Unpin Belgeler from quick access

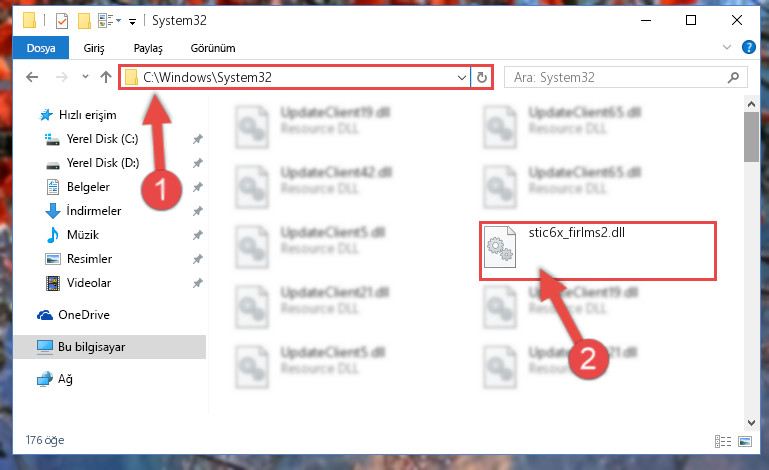[x=198, y=187]
